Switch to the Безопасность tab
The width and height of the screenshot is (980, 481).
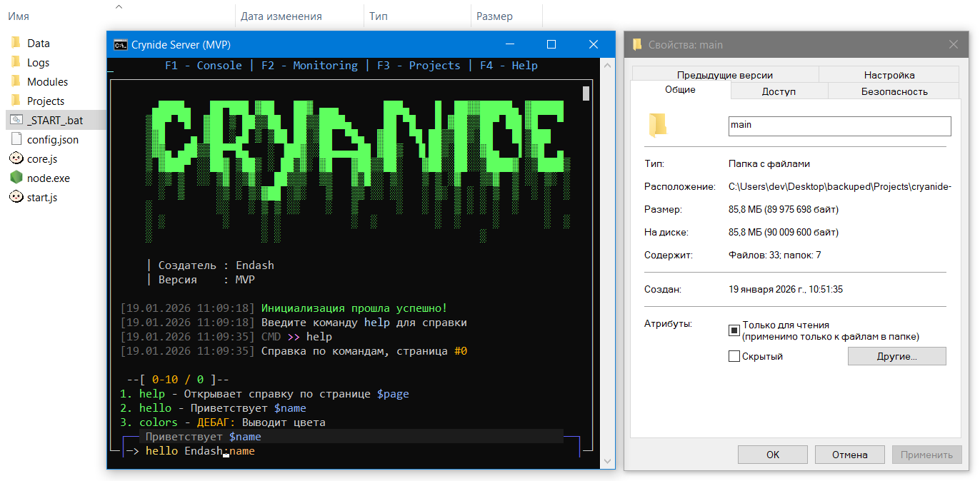tap(894, 91)
